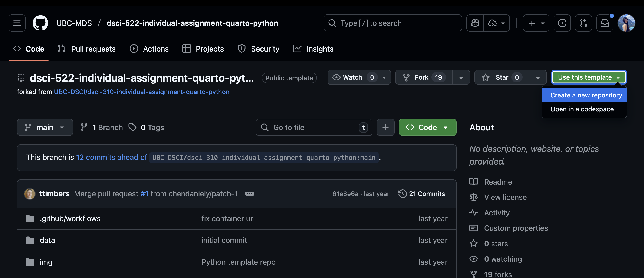Open the user profile avatar

[626, 23]
